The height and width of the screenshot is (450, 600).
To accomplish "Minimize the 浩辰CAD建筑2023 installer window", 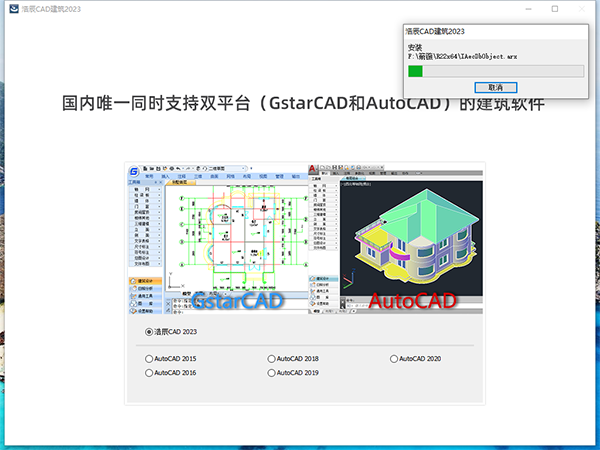I will coord(528,9).
